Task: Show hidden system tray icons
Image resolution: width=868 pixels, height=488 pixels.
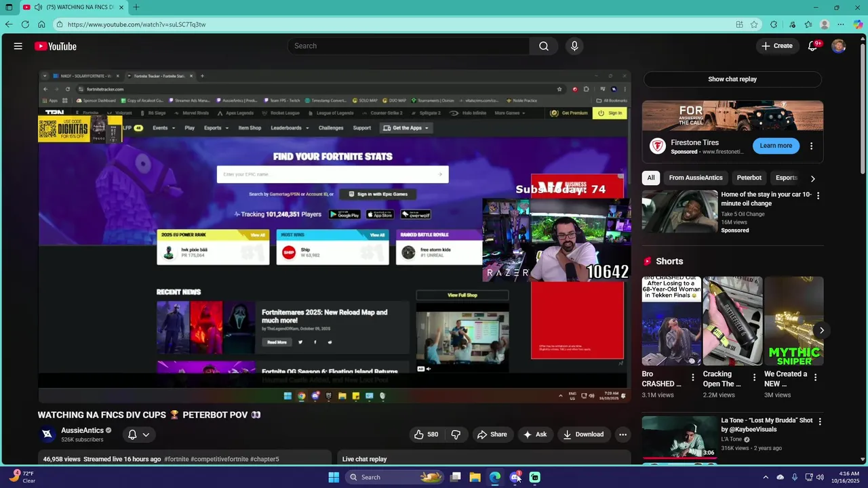Action: tap(766, 477)
